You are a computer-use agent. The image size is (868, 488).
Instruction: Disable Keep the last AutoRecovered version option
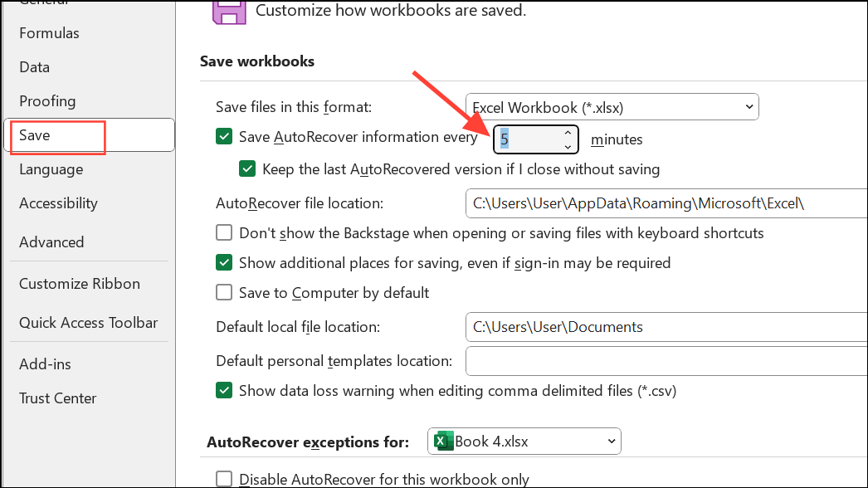click(x=246, y=168)
